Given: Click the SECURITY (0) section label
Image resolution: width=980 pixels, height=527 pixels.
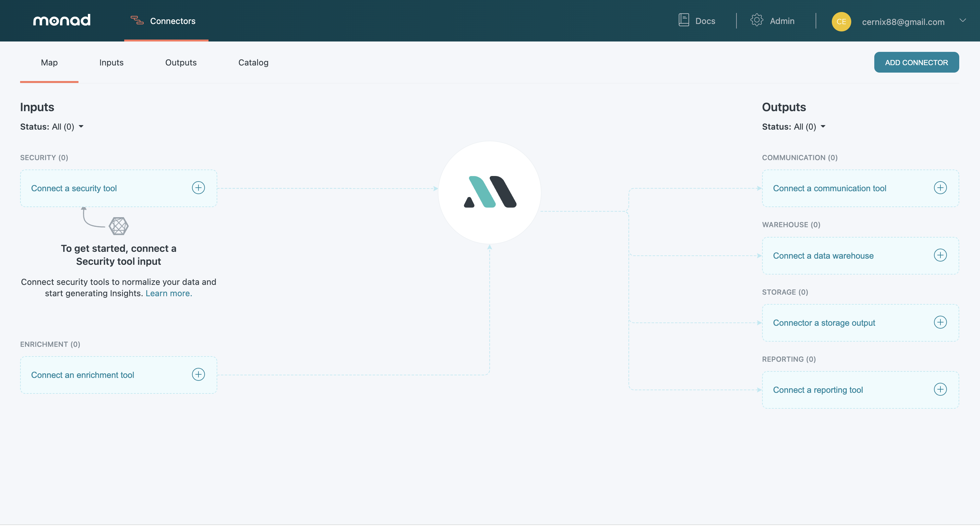Looking at the screenshot, I should coord(44,158).
